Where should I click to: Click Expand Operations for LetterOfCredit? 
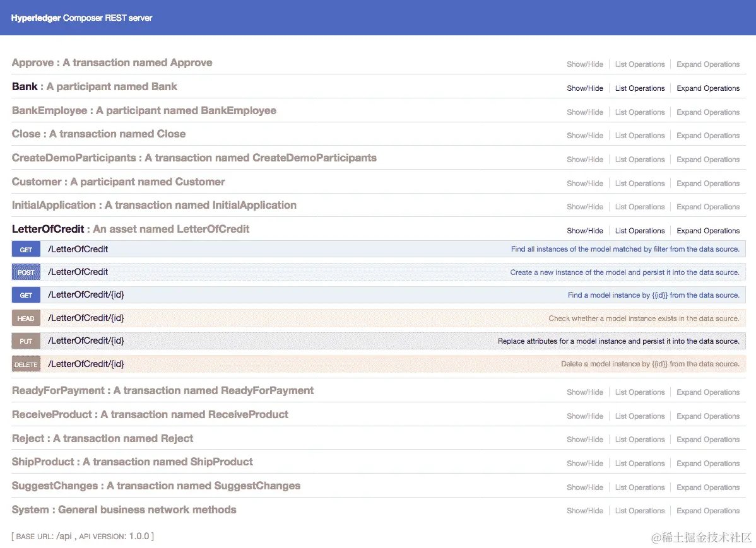point(708,231)
